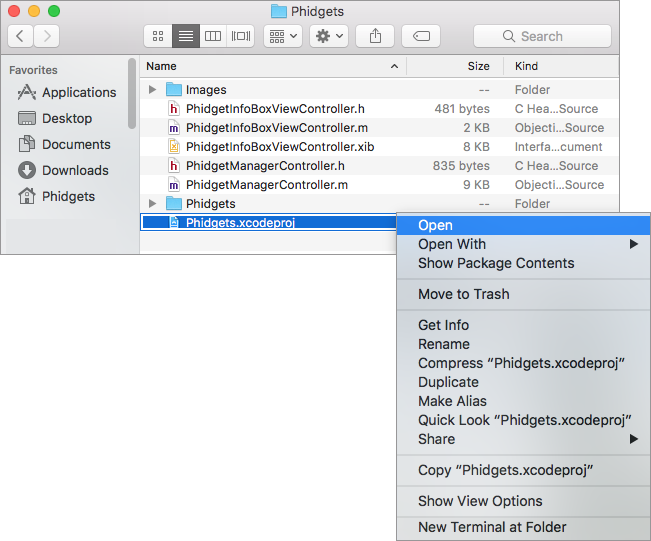Go forward with the right chevron button
Screen dimensions: 651x541
pos(46,36)
